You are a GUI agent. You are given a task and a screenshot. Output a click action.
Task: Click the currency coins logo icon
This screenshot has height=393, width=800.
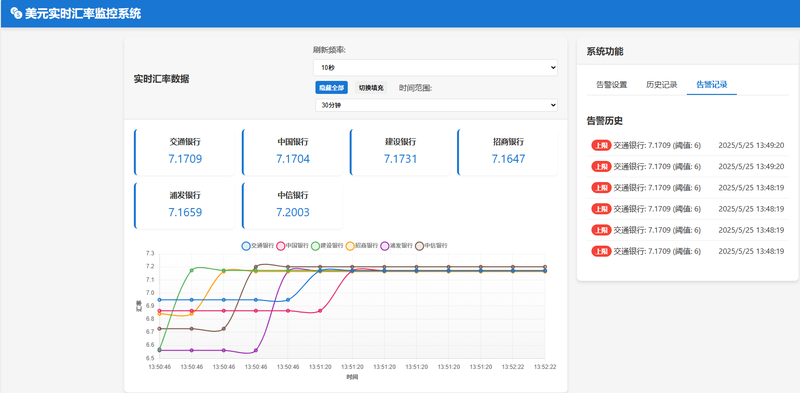[x=16, y=13]
